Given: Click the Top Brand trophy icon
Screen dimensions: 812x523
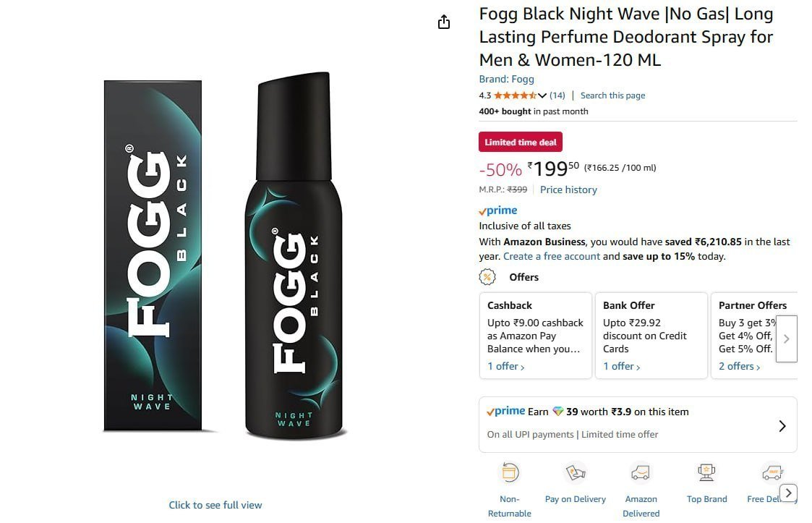Looking at the screenshot, I should pyautogui.click(x=706, y=471).
